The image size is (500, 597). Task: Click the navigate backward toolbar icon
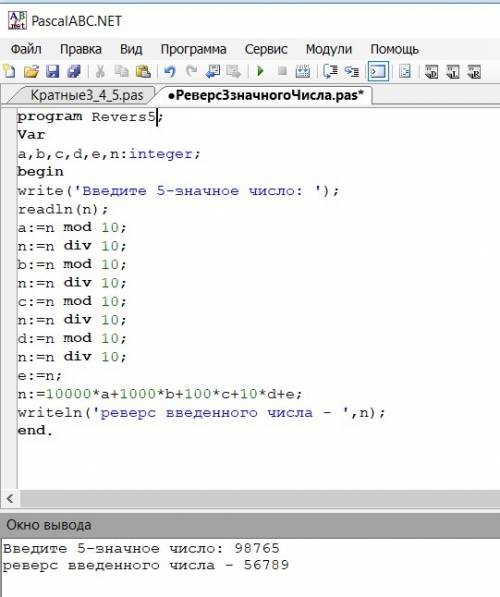(212, 72)
